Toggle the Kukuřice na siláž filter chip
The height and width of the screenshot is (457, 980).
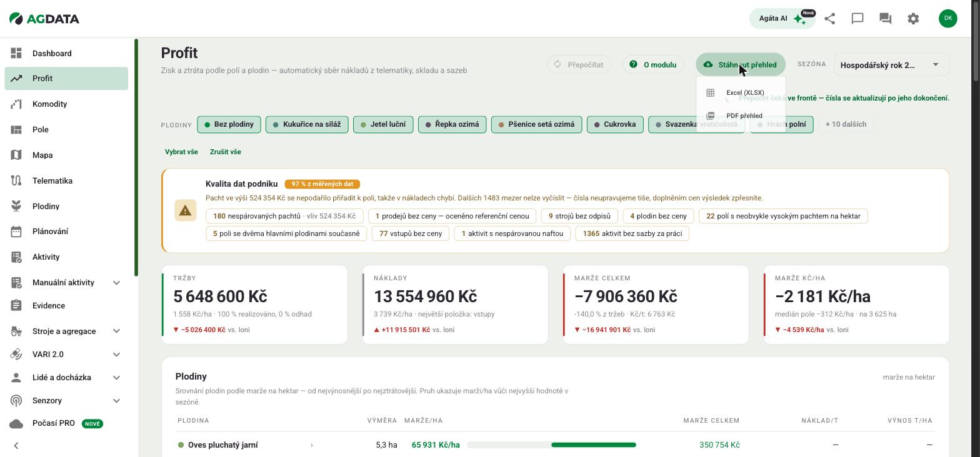307,124
